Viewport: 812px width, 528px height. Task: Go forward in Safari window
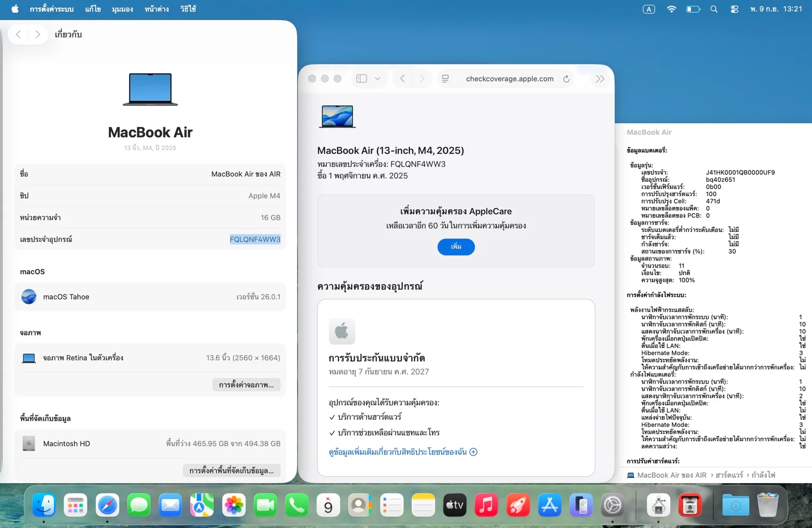pyautogui.click(x=422, y=79)
